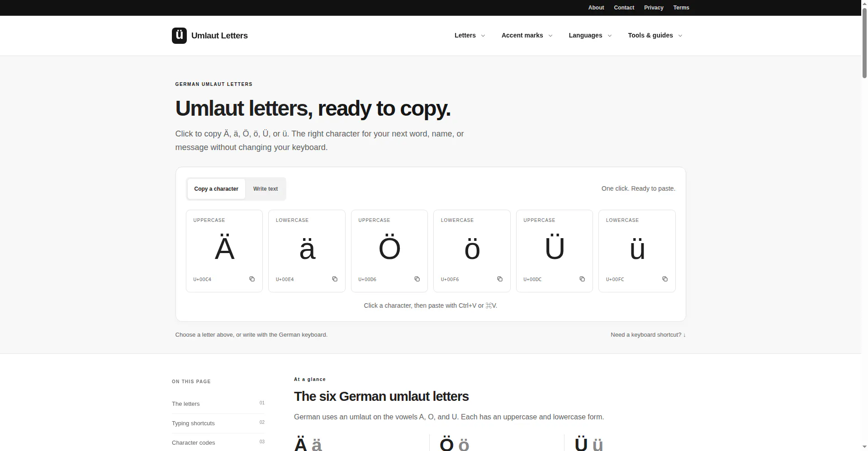
Task: Click the large uppercase Ä glyph
Action: (224, 248)
